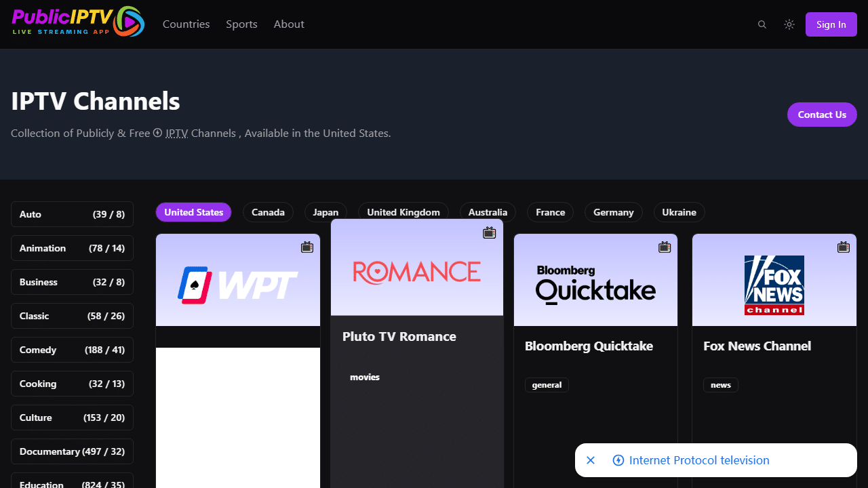Go to the About page

[x=289, y=24]
